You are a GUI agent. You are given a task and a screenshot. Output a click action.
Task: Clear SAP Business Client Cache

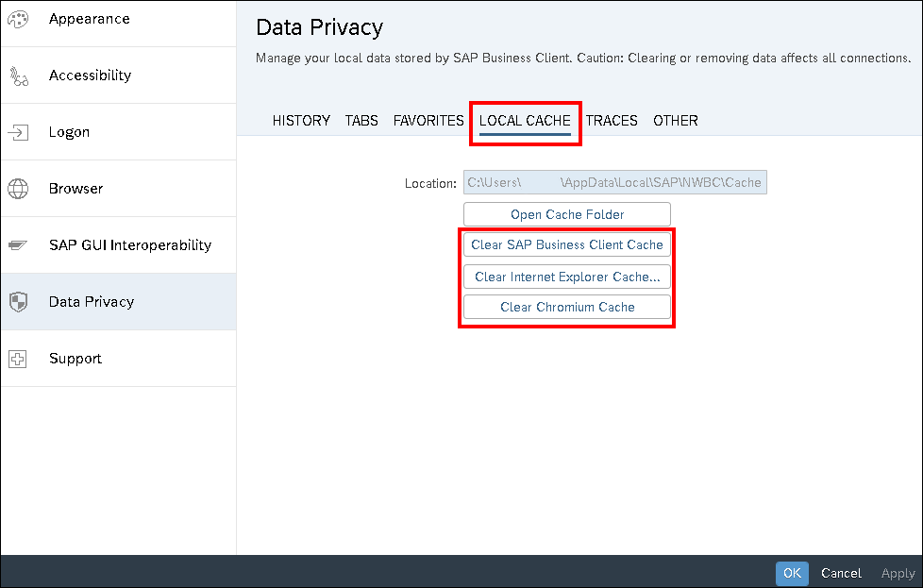click(x=567, y=244)
